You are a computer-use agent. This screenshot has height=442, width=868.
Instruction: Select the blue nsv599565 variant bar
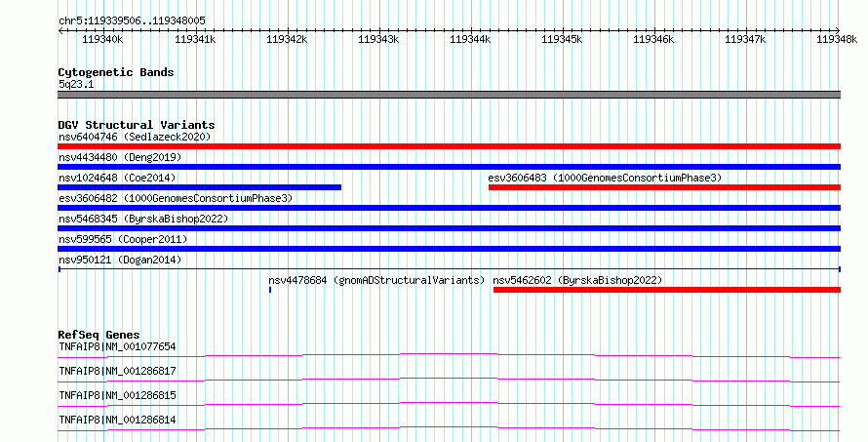pos(449,249)
